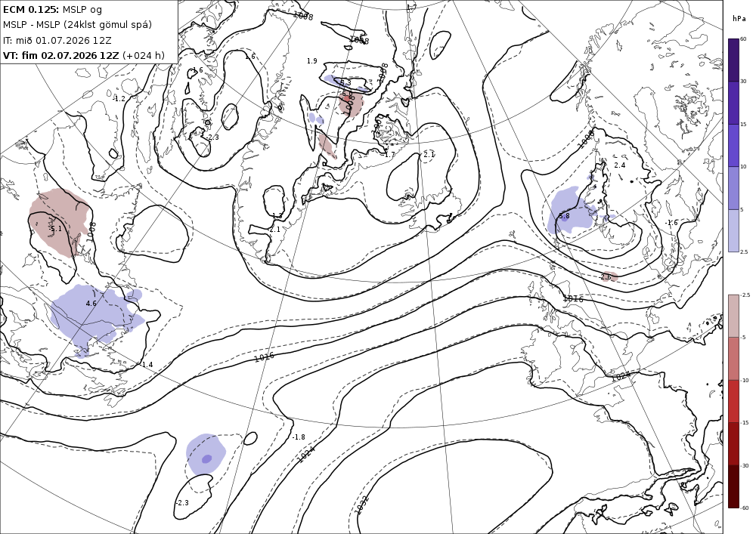Click the large red negative anomaly region labeled -5.1
Image resolution: width=756 pixels, height=534 pixels.
[60, 221]
